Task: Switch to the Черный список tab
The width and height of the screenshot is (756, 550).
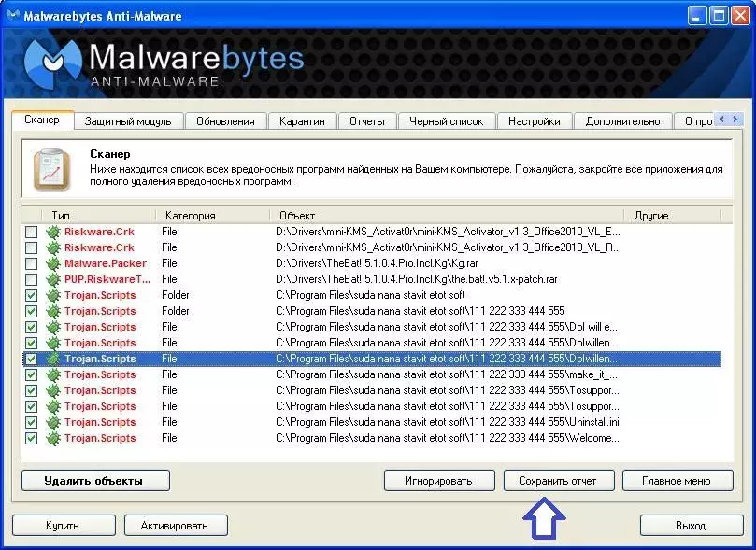Action: (x=446, y=121)
